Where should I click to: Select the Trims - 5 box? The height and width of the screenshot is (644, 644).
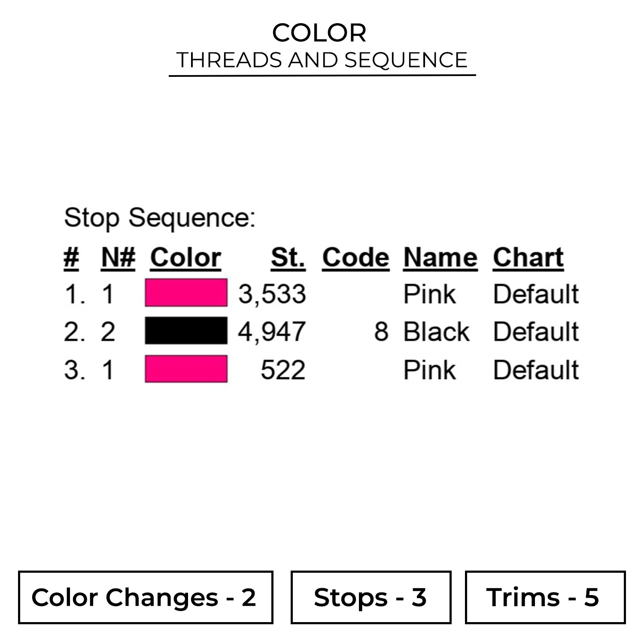(545, 597)
